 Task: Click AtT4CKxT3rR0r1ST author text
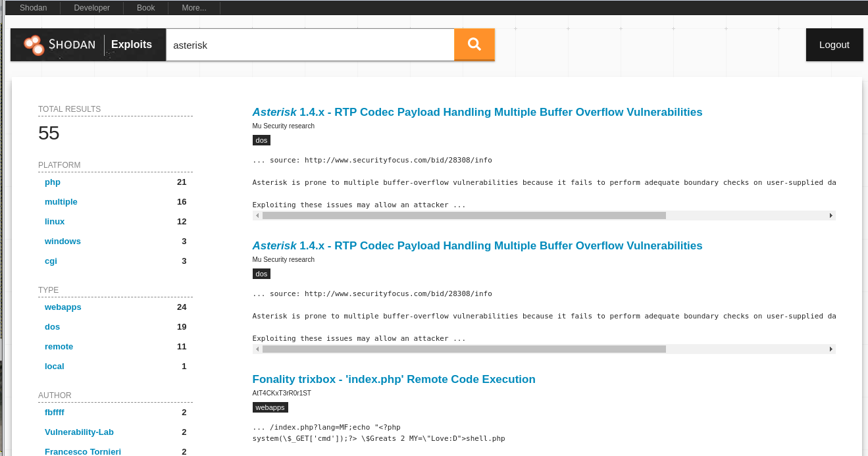pos(282,393)
